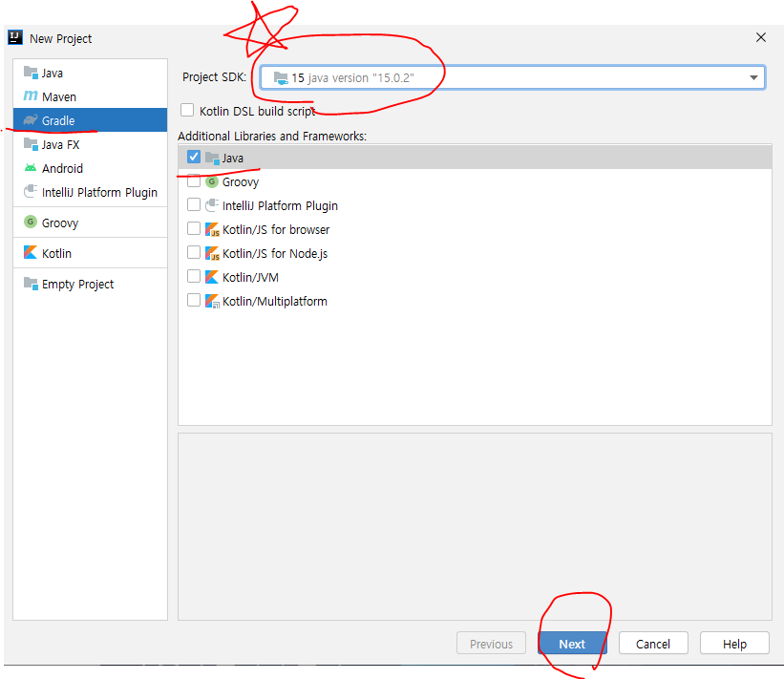The height and width of the screenshot is (679, 784).
Task: Select Groovy project type in sidebar
Action: point(90,223)
